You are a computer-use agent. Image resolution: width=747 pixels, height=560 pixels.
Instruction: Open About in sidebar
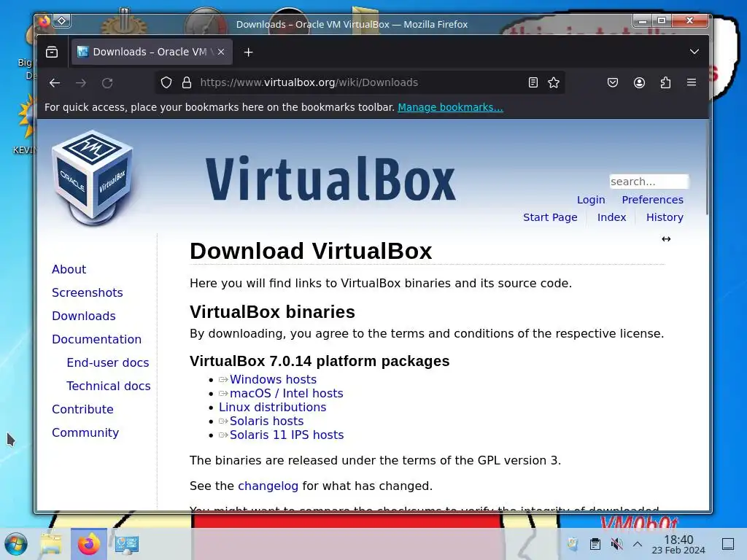coord(69,270)
